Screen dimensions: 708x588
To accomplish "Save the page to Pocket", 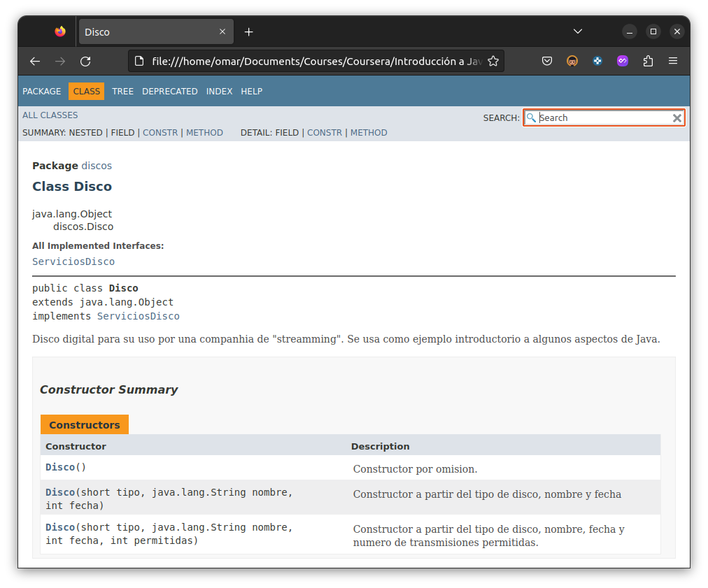I will [x=547, y=62].
